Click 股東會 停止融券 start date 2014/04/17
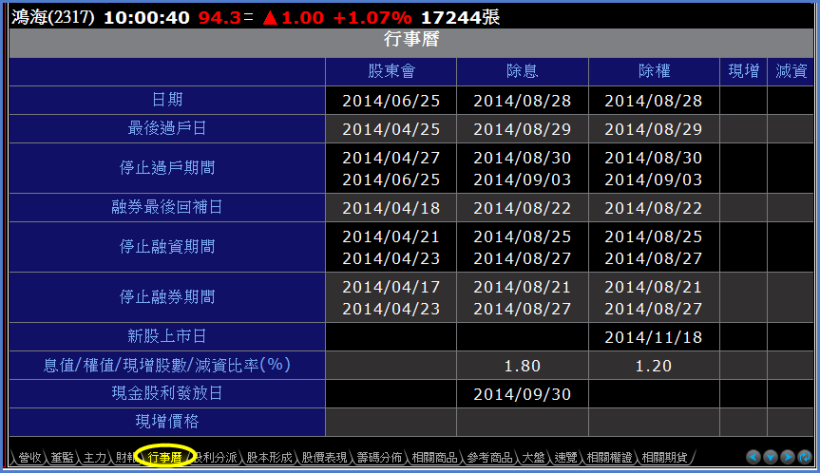 [391, 287]
